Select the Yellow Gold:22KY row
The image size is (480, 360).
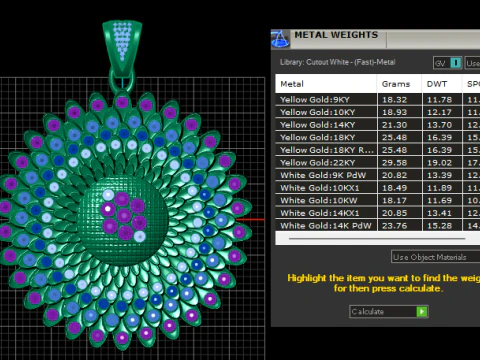(378, 163)
